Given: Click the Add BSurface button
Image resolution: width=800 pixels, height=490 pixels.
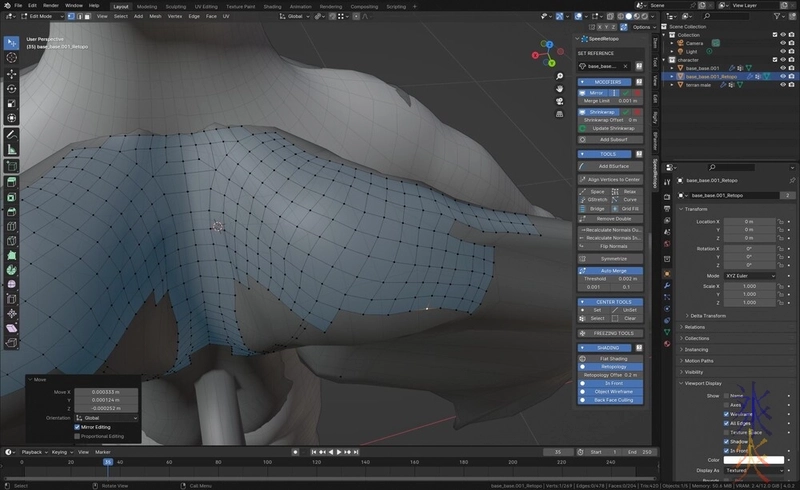Looking at the screenshot, I should 610,165.
